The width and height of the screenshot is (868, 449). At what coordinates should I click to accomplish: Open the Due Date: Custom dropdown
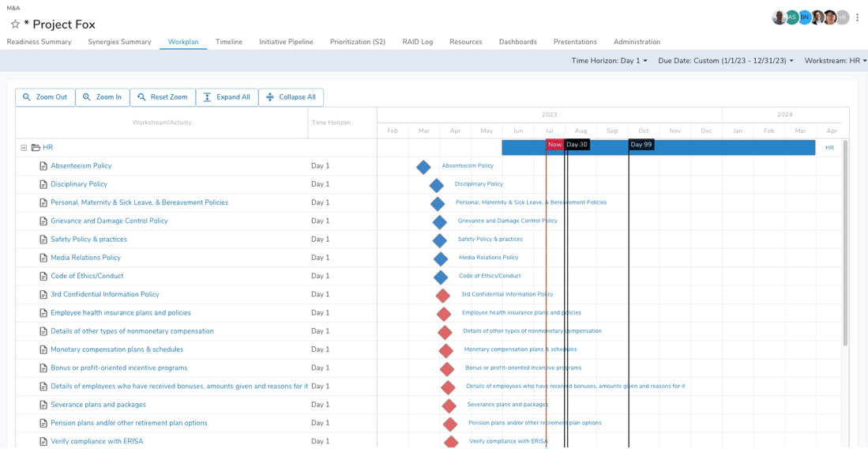tap(725, 61)
